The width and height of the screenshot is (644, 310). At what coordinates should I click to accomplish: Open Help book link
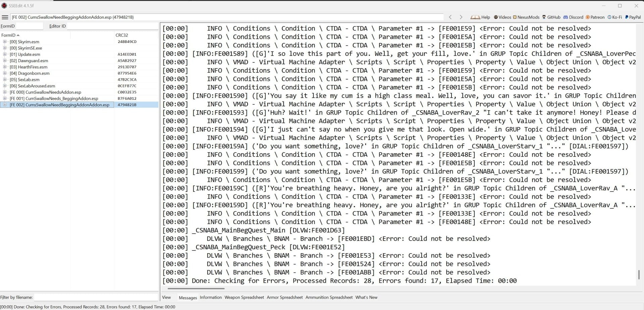coord(480,17)
